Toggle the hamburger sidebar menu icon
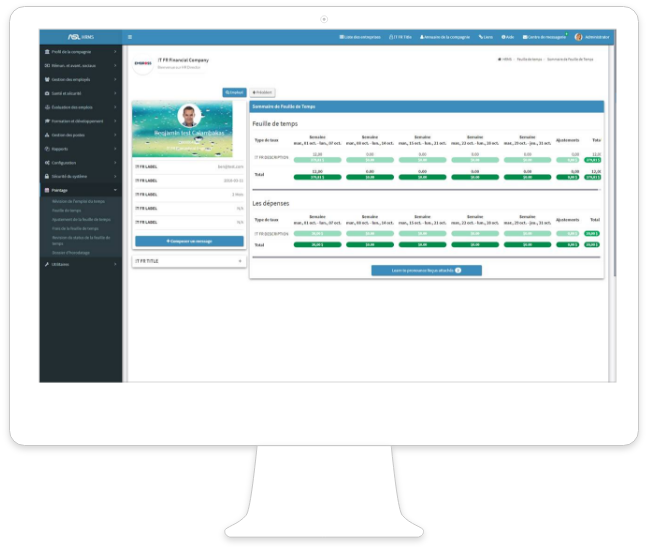Image resolution: width=648 pixels, height=550 pixels. point(129,37)
